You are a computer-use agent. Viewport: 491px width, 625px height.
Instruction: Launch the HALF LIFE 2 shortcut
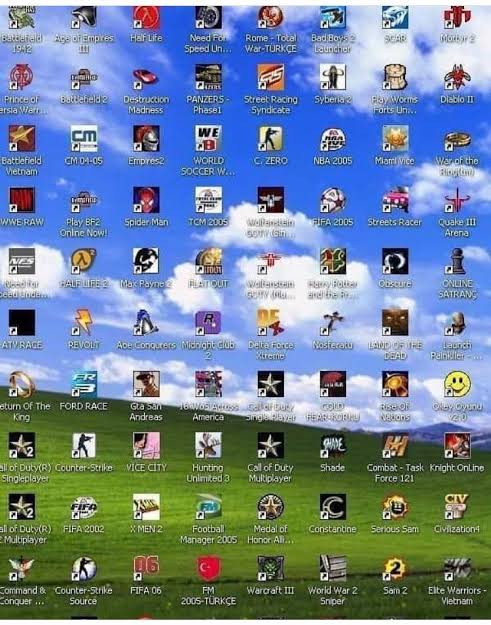point(84,261)
